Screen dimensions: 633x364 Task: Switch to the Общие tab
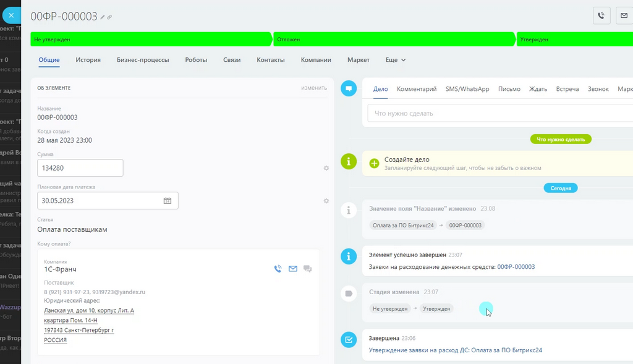(x=49, y=60)
